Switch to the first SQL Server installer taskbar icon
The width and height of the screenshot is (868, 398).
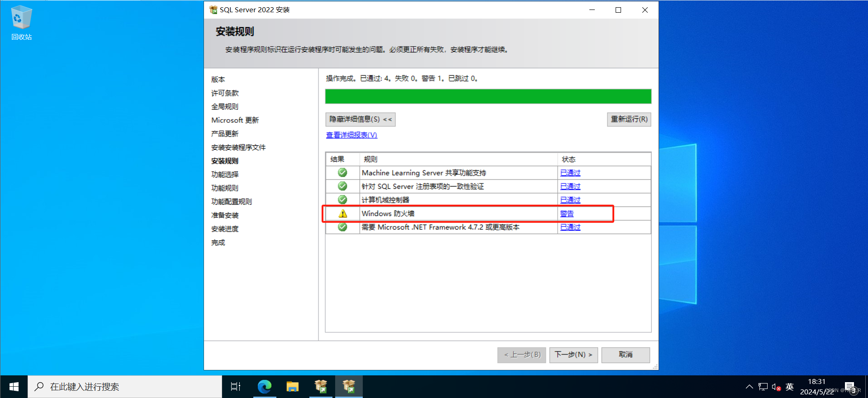coord(321,387)
